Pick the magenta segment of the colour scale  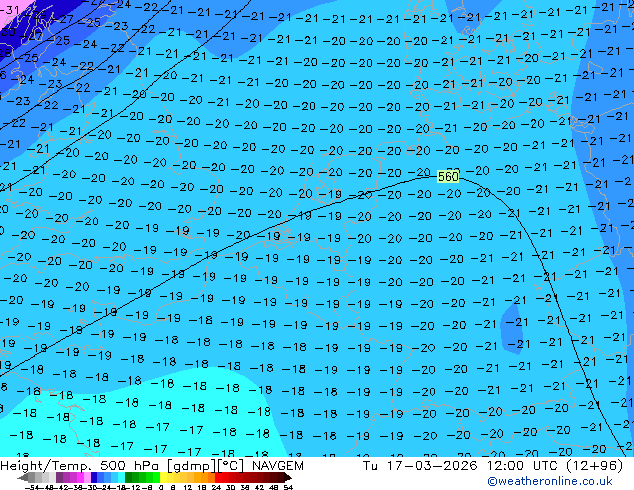point(80,477)
